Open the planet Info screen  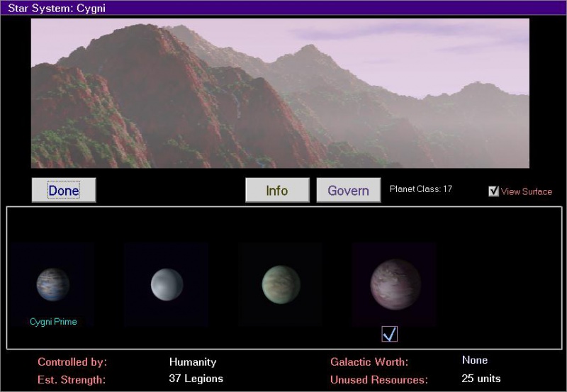pyautogui.click(x=277, y=190)
